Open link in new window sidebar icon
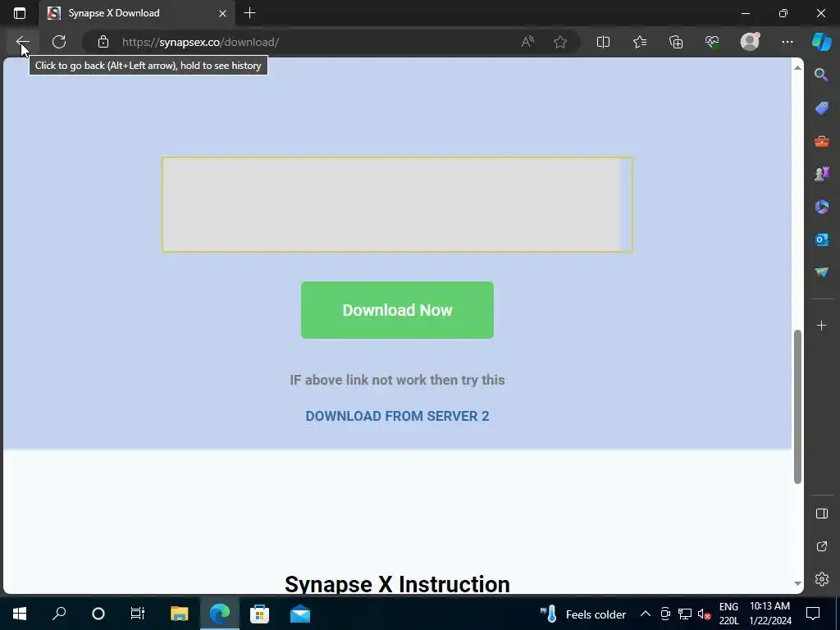This screenshot has width=840, height=630. click(x=822, y=546)
